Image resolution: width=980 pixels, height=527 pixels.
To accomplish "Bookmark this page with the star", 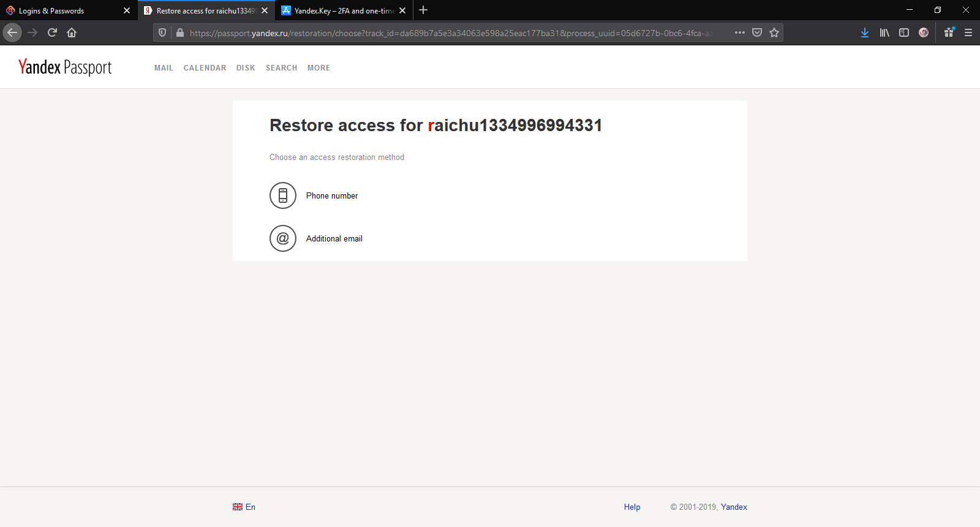I will pyautogui.click(x=774, y=32).
